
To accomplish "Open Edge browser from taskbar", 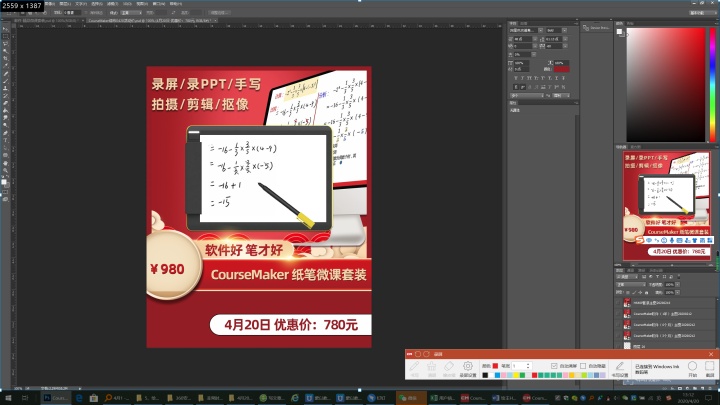I will [79, 398].
